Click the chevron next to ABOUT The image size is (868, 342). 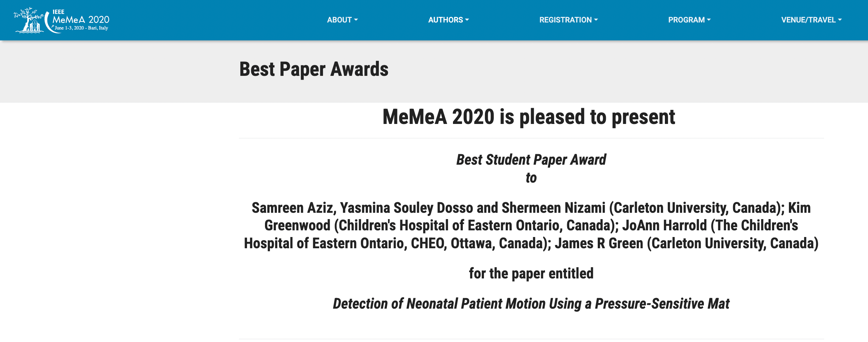coord(356,20)
